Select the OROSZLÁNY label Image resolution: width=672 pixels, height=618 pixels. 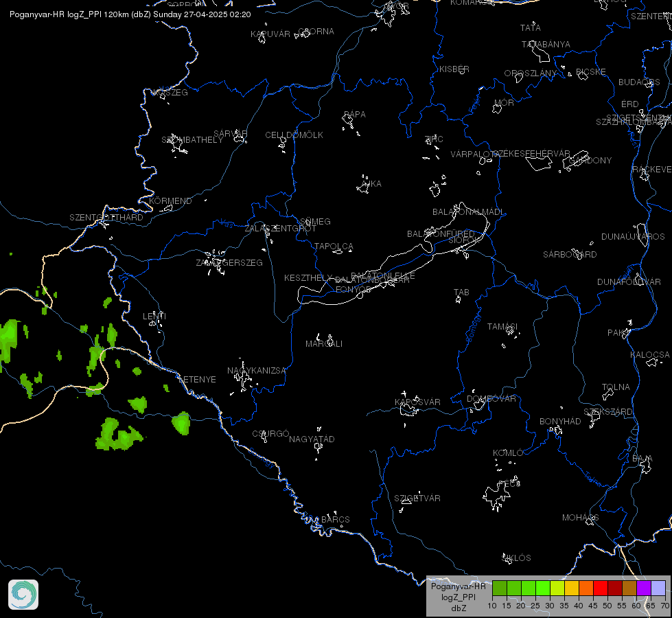click(x=530, y=73)
